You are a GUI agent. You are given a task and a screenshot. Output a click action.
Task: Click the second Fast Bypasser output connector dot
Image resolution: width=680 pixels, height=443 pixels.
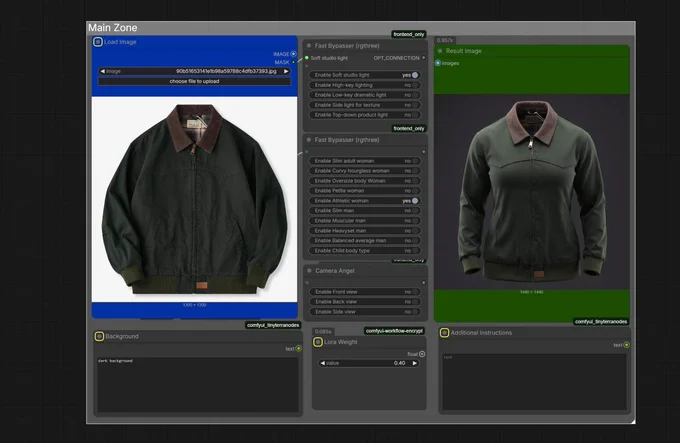[424, 152]
